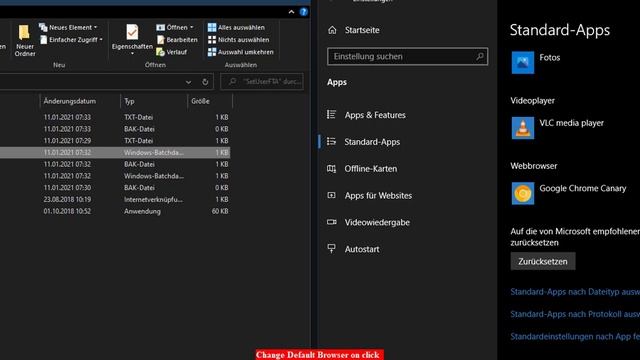640x360 pixels.
Task: Click the Bearbeiten ribbon item
Action: (x=177, y=40)
